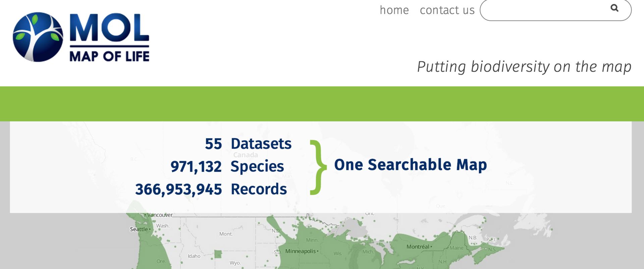Click the green band below header

click(x=322, y=104)
